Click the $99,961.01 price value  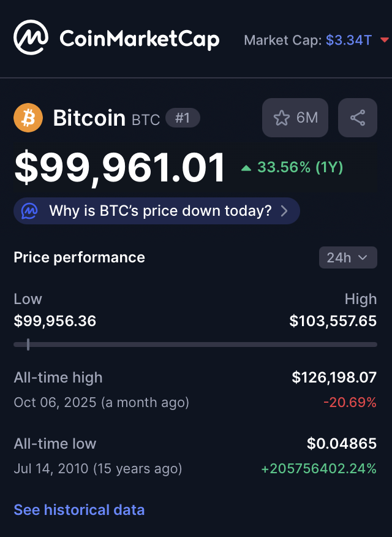120,169
